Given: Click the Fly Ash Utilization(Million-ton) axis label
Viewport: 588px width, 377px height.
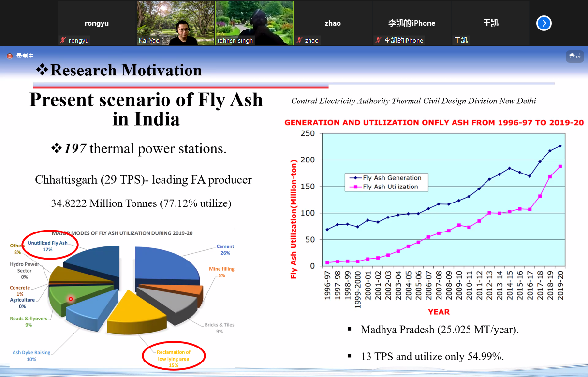Looking at the screenshot, I should (293, 220).
